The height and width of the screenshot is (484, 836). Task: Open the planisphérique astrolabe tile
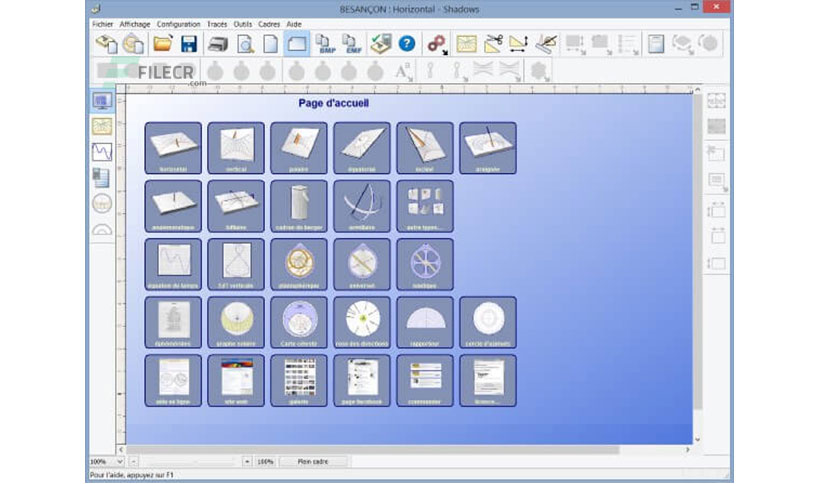click(x=299, y=264)
